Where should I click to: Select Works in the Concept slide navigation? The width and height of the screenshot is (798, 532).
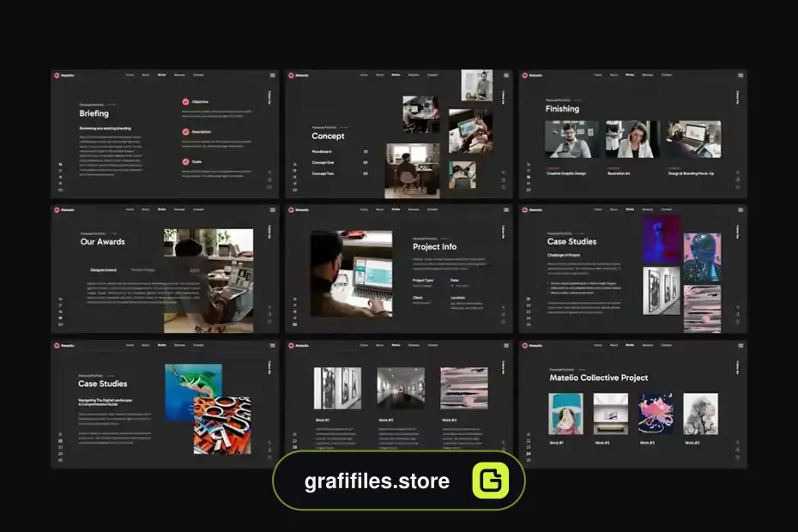click(396, 75)
